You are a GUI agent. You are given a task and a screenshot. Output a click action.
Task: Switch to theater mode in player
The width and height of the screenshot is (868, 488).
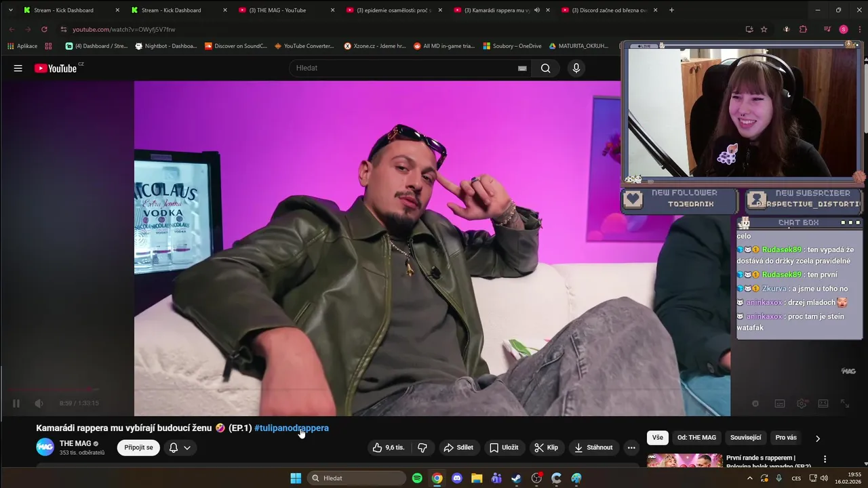coord(823,403)
